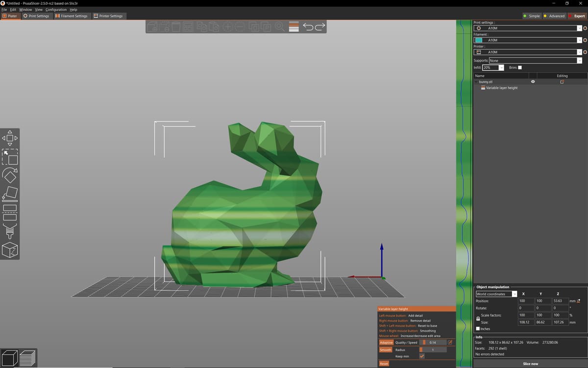Open the Window menu
Image resolution: width=588 pixels, height=368 pixels.
click(x=25, y=9)
